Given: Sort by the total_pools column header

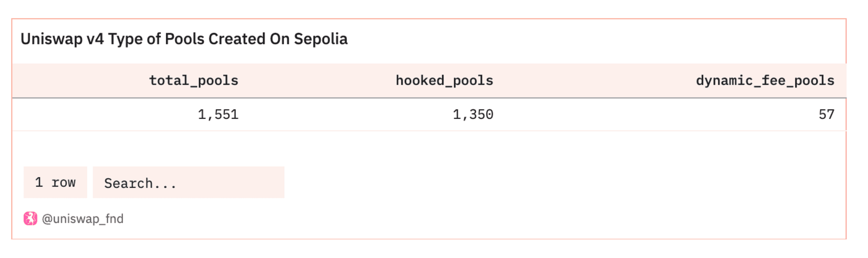Looking at the screenshot, I should click(x=194, y=81).
